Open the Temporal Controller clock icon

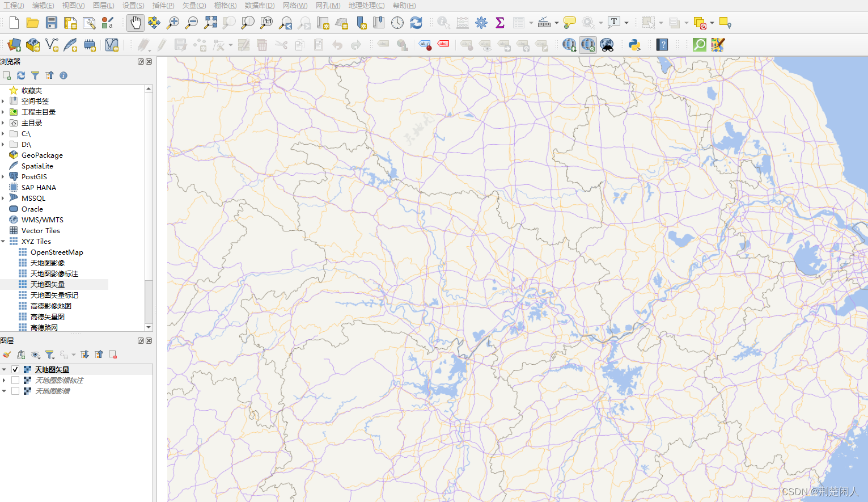point(397,23)
